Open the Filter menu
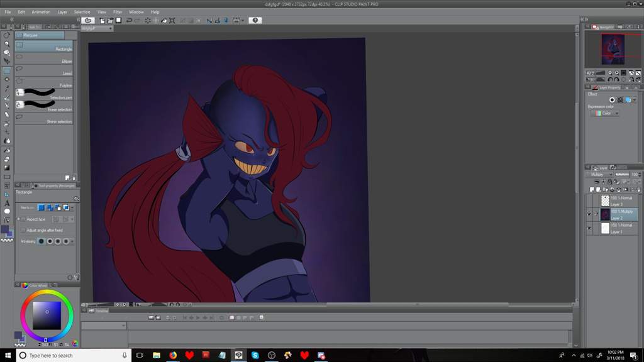 click(x=118, y=12)
